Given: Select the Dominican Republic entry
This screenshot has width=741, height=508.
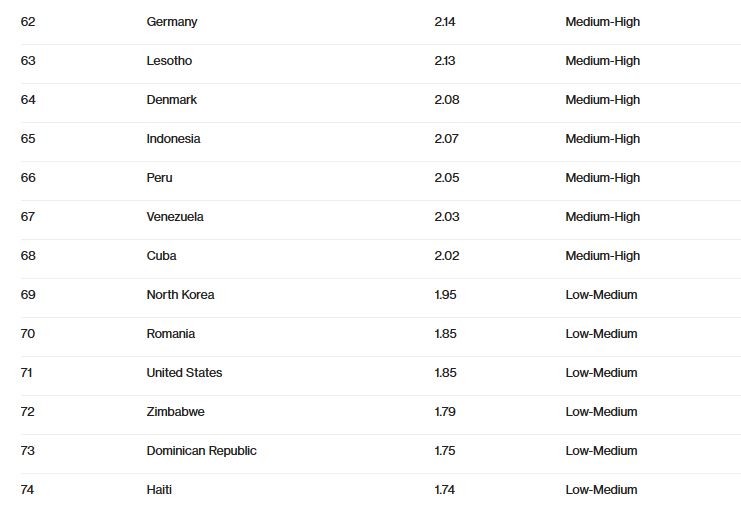Looking at the screenshot, I should pos(201,451).
